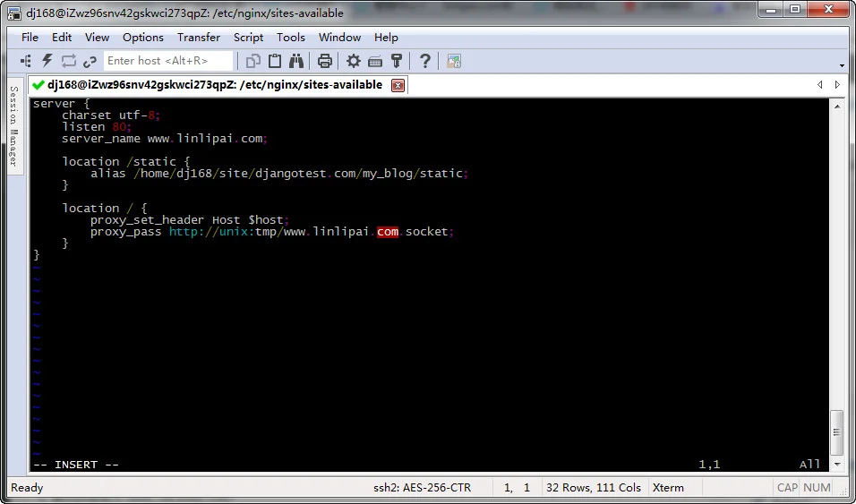Click the alias /home/dj168/site path line
Image resolution: width=856 pixels, height=504 pixels.
tap(279, 173)
